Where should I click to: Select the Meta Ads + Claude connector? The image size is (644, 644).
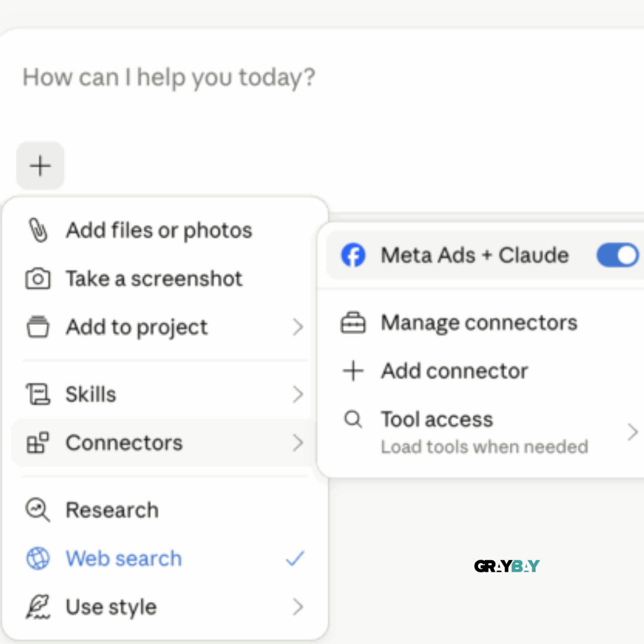coord(485,255)
